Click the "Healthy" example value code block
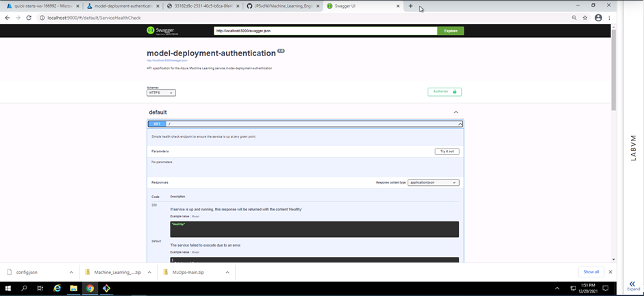This screenshot has height=296, width=644. 314,229
